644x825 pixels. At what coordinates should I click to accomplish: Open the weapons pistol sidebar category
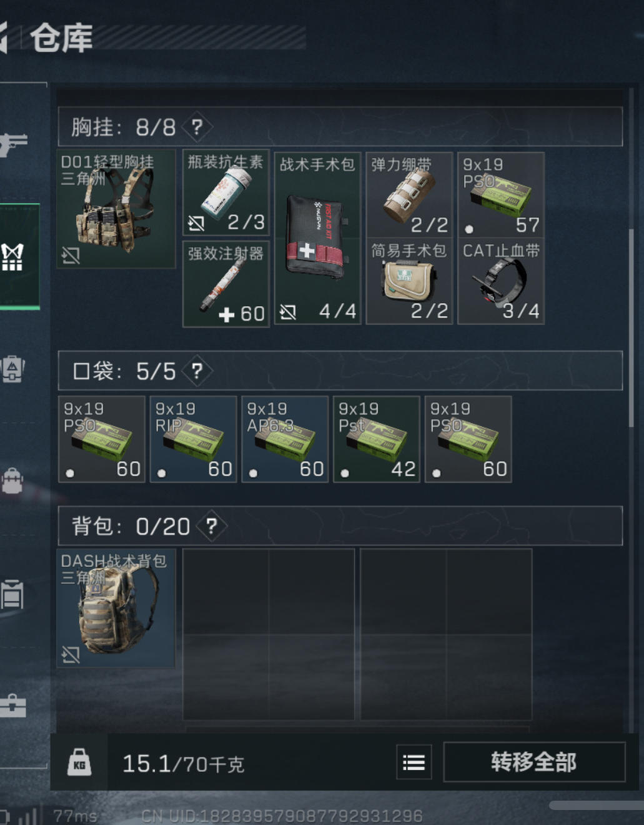pos(12,144)
